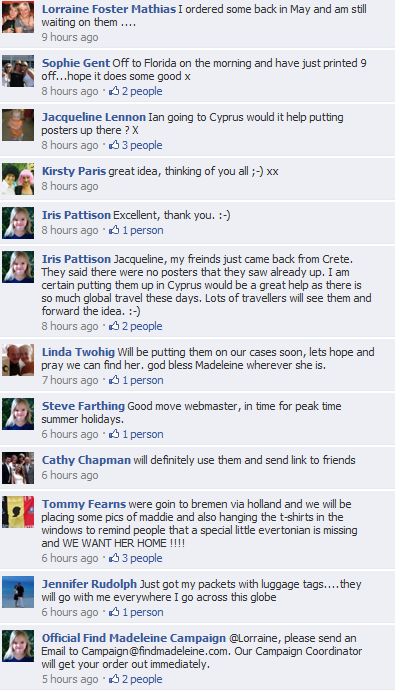Click the like icon under 'Excellent, thank you' comment
This screenshot has width=414, height=692.
point(114,230)
